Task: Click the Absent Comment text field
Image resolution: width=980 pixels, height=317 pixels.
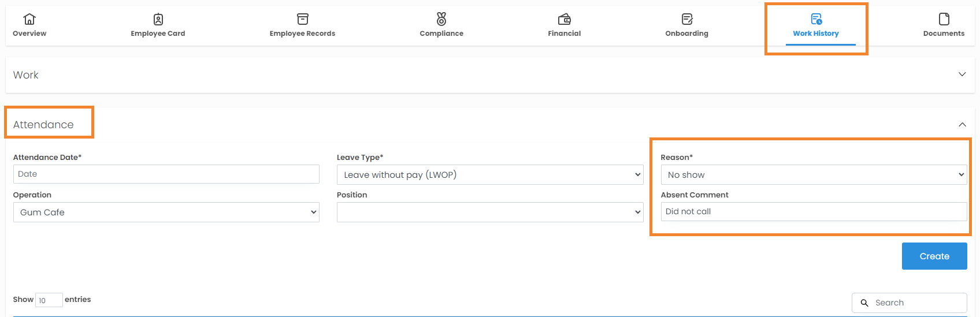Action: tap(813, 212)
